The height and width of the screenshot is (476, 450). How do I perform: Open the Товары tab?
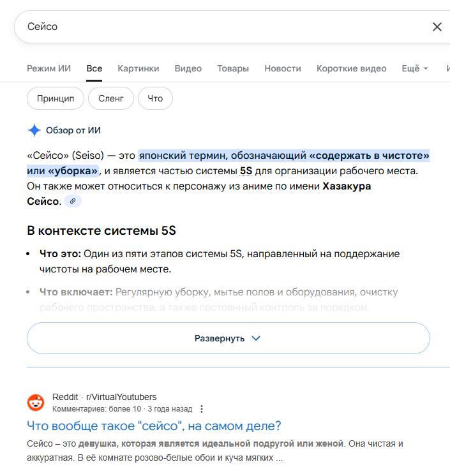(x=233, y=69)
